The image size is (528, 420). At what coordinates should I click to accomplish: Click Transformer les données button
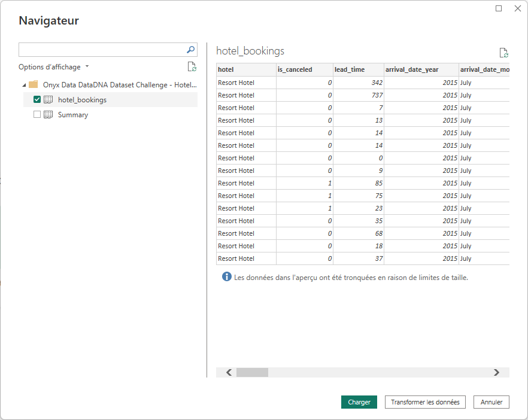tap(425, 402)
